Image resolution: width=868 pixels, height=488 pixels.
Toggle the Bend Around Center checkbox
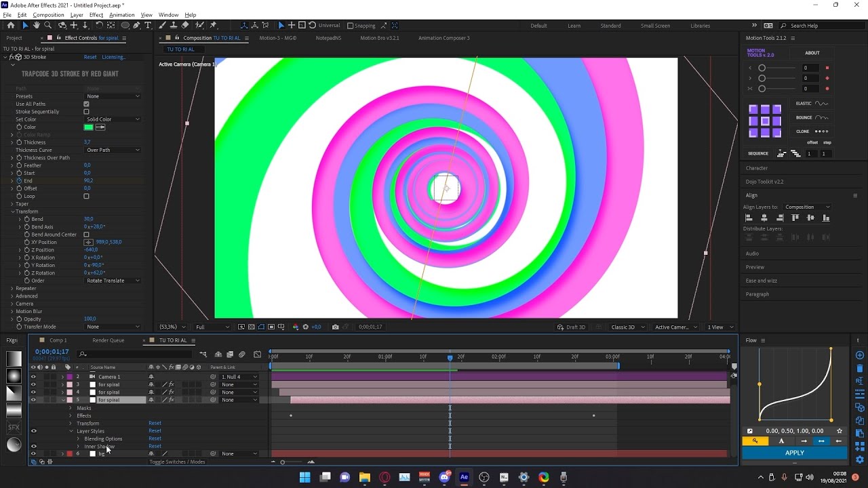[x=86, y=235]
